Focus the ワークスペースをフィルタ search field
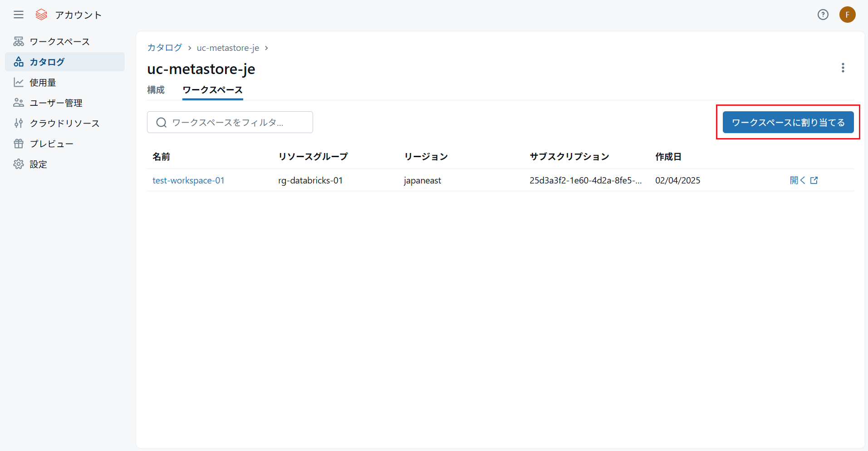Image resolution: width=868 pixels, height=451 pixels. [230, 122]
